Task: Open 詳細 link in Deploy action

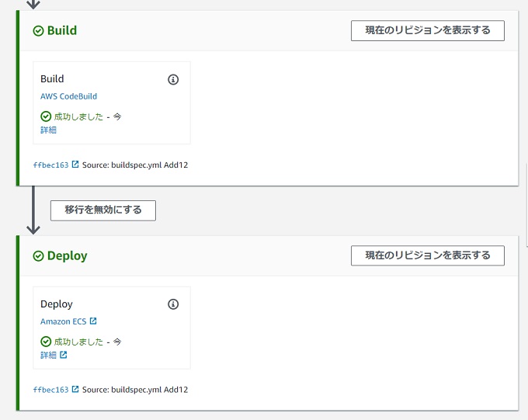Action: pos(48,355)
